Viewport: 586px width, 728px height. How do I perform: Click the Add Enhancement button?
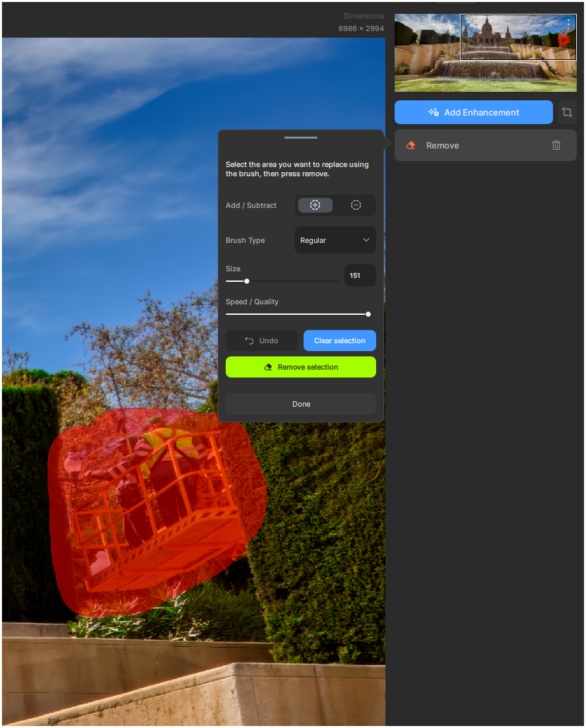474,112
